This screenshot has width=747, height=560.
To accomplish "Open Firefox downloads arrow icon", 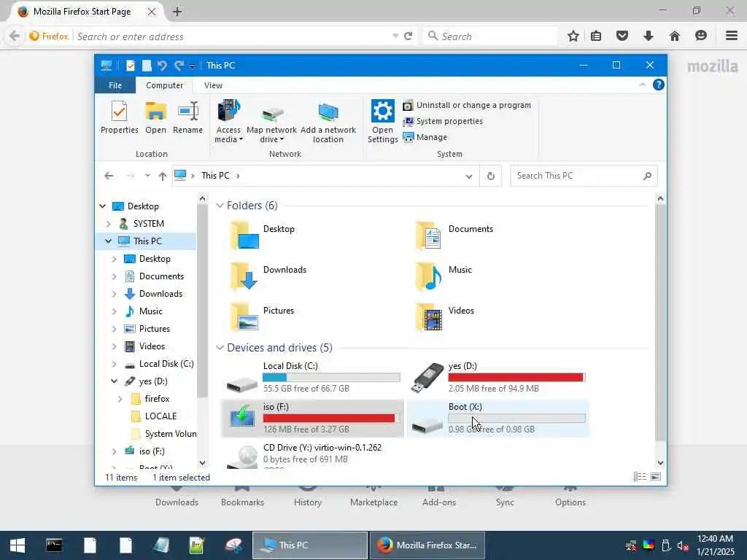I will tap(648, 36).
